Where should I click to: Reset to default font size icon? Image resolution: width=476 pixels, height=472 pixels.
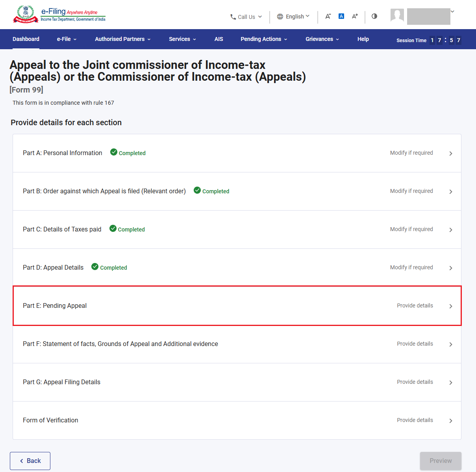point(341,16)
